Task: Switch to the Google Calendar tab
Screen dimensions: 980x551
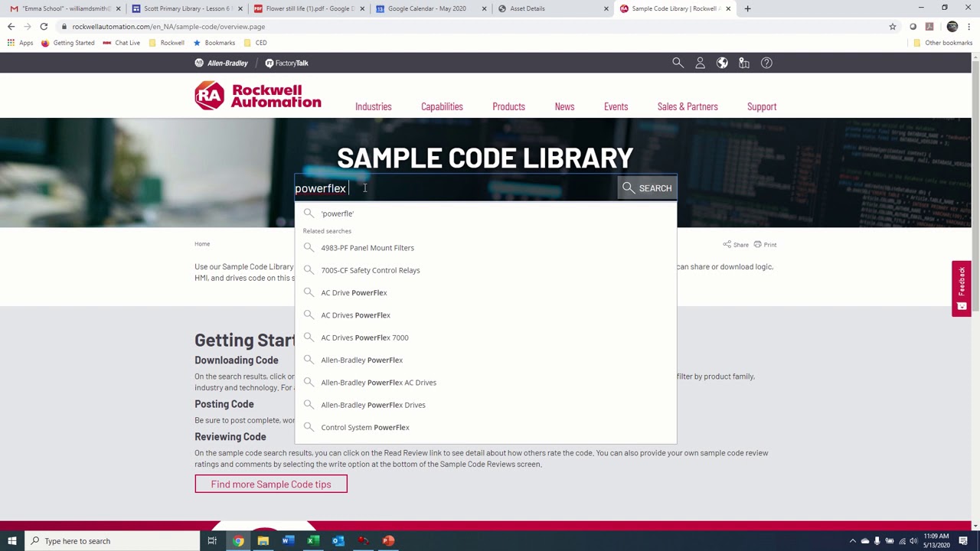Action: click(x=431, y=8)
